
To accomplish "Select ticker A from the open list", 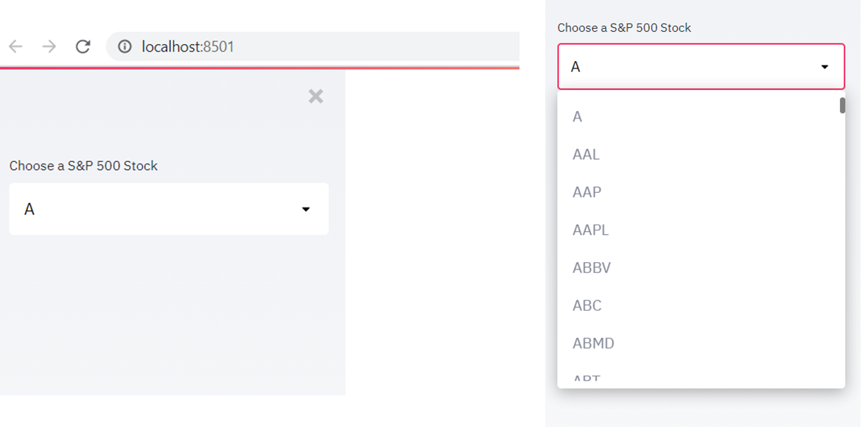I will pos(578,117).
